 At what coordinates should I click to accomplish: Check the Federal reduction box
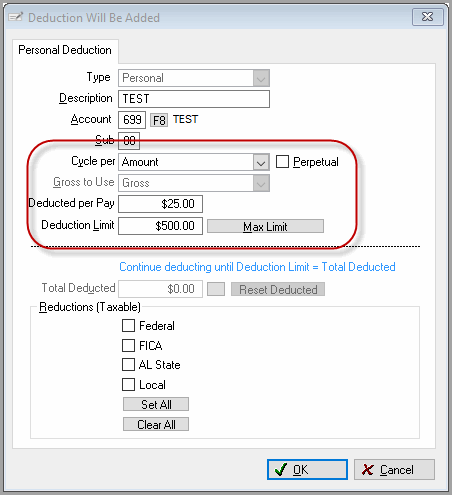click(128, 326)
